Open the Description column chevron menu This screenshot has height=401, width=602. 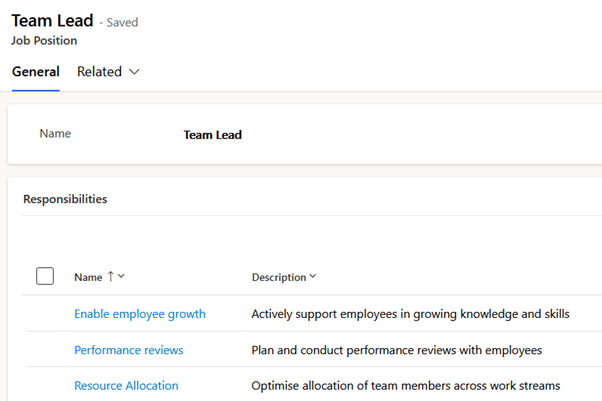[313, 277]
